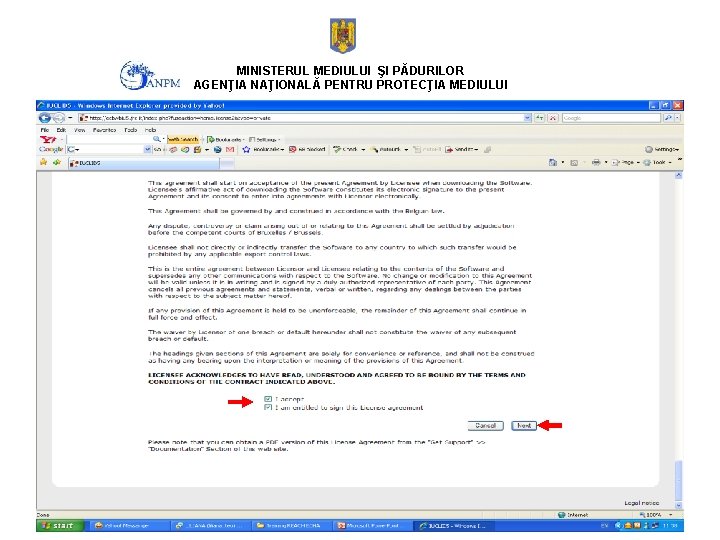Open Yahoo toolbar Bookmarks dropdown
Viewport: 720px width, 540px height.
[x=225, y=139]
